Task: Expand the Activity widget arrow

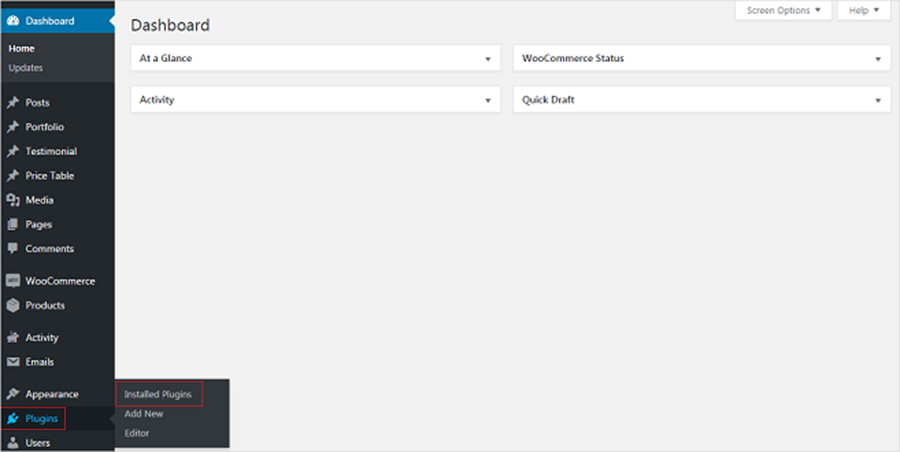Action: (x=488, y=100)
